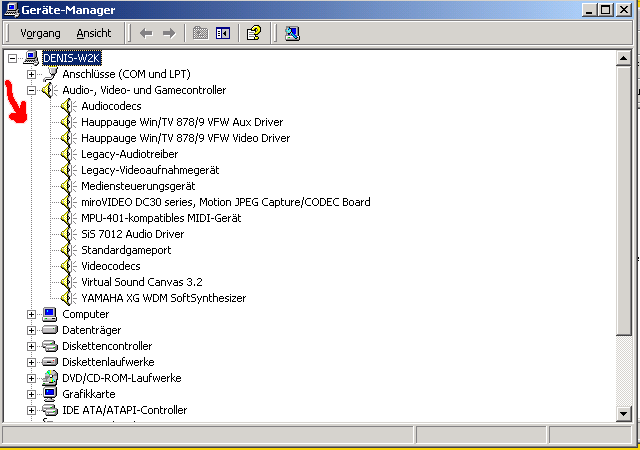This screenshot has width=640, height=450.
Task: Collapse the DENIS-W2K root node
Action: [x=13, y=58]
